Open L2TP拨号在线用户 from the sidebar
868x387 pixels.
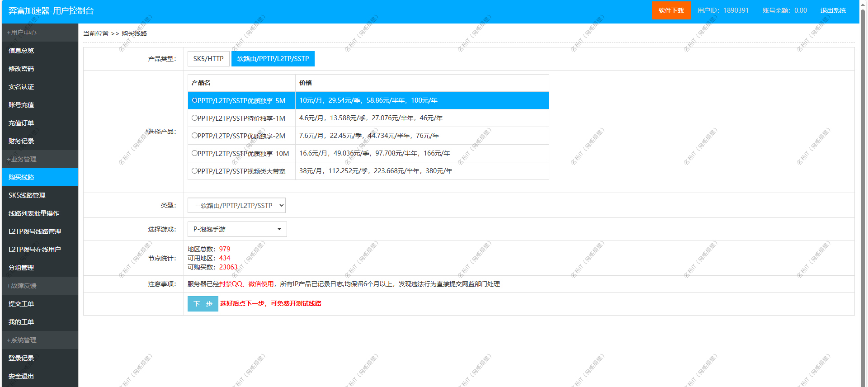click(35, 250)
